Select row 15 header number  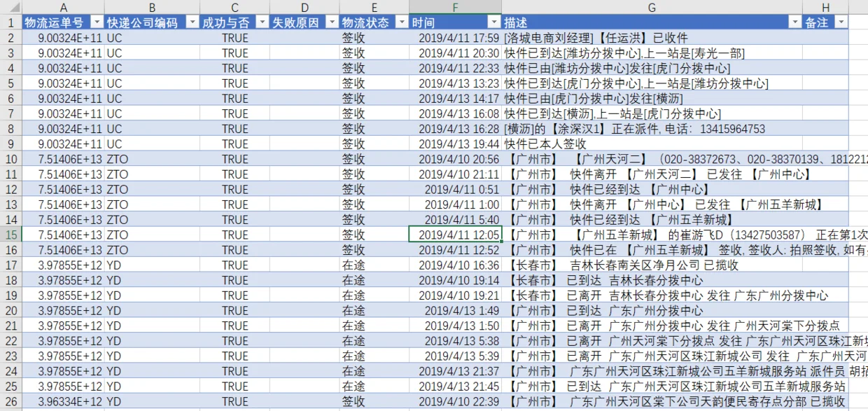10,235
